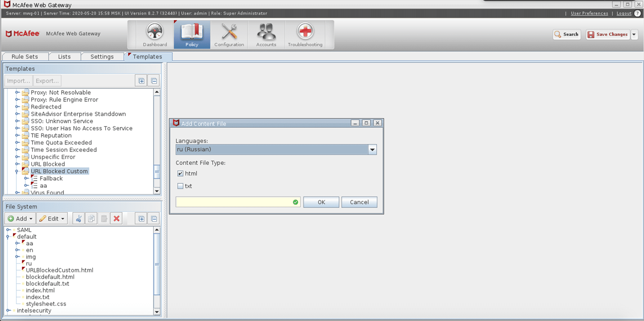Select Time Session Exceeded template
Image resolution: width=644 pixels, height=321 pixels.
click(x=64, y=150)
